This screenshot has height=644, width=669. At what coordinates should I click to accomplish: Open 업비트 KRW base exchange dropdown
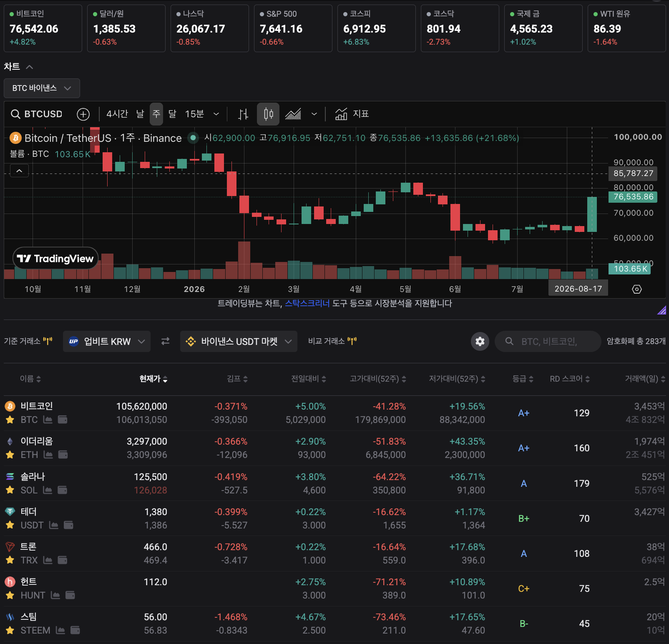pos(107,341)
